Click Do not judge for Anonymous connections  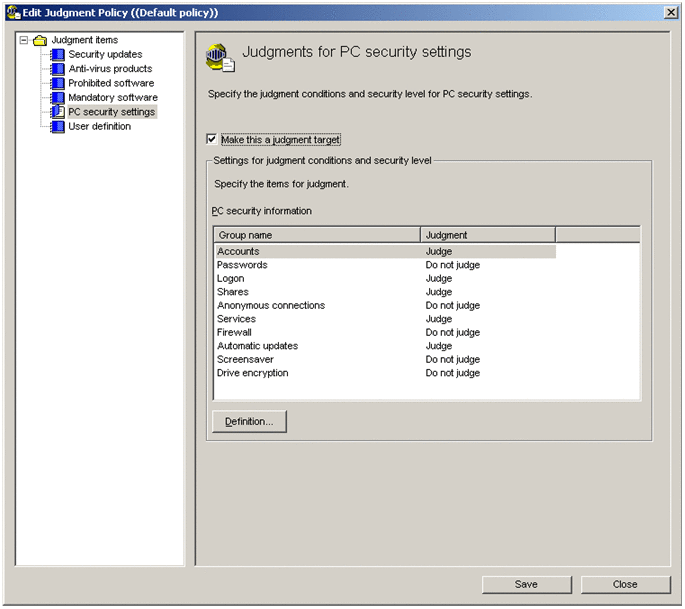click(x=453, y=305)
